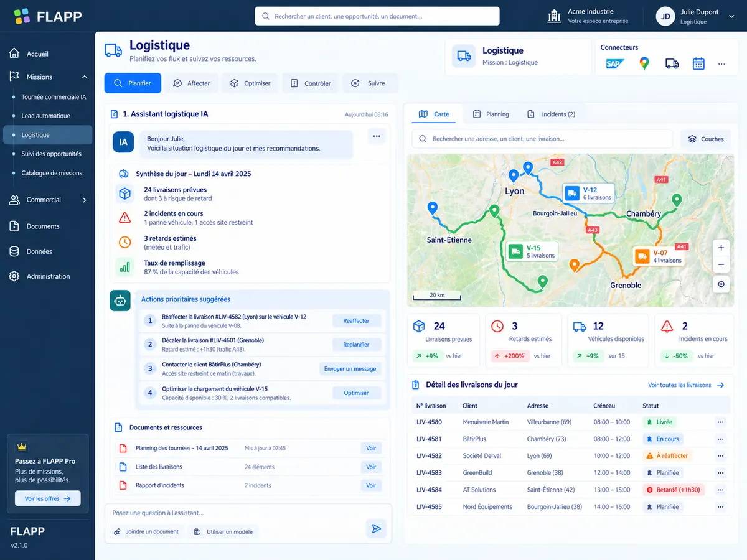
Task: Open Voir toutes les livraisons link
Action: point(686,385)
